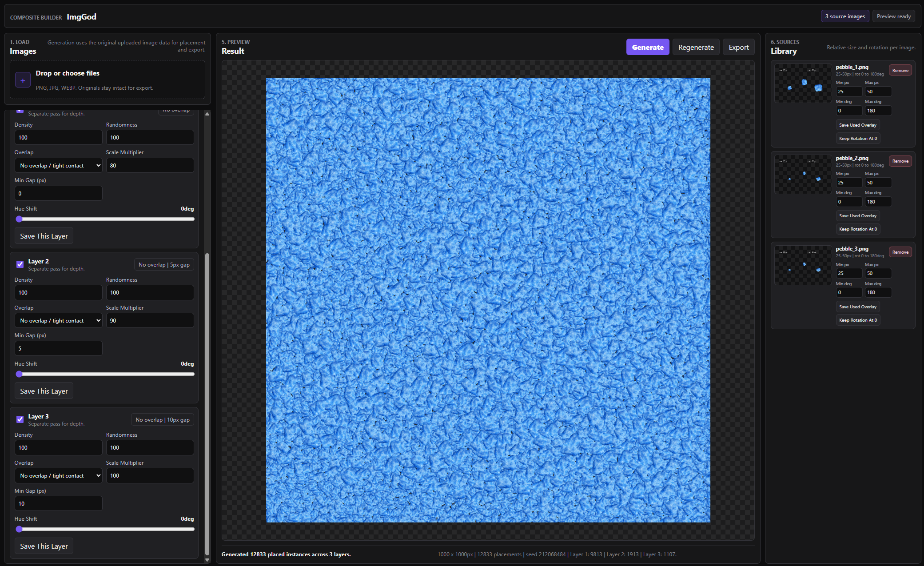Open the Layer 2 Overlap dropdown
This screenshot has width=924, height=566.
tap(59, 321)
